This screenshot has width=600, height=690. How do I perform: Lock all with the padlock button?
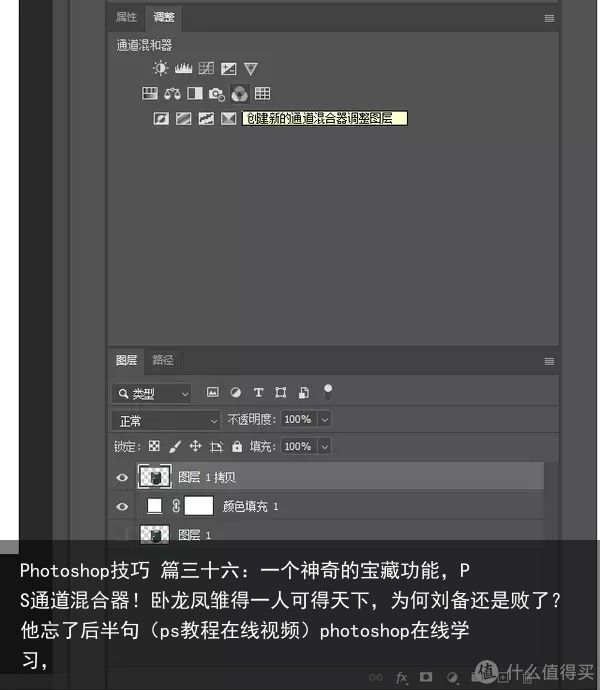tap(237, 447)
